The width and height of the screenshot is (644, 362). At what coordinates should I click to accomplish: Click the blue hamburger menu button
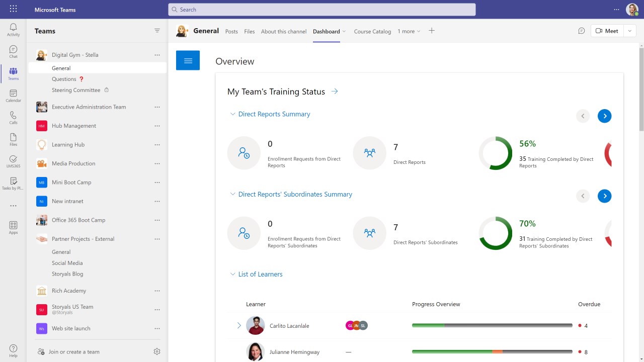(x=188, y=60)
